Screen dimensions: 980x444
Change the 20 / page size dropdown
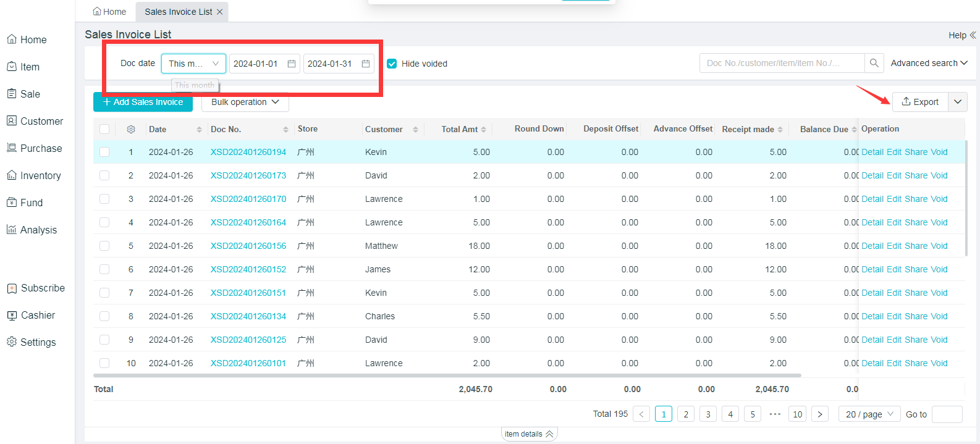tap(869, 414)
